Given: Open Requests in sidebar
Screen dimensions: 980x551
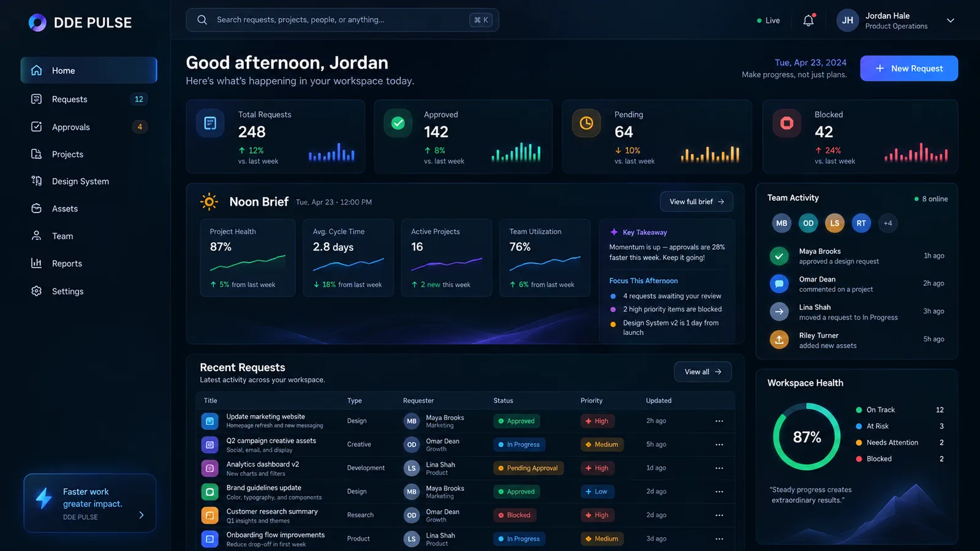Looking at the screenshot, I should (x=89, y=99).
